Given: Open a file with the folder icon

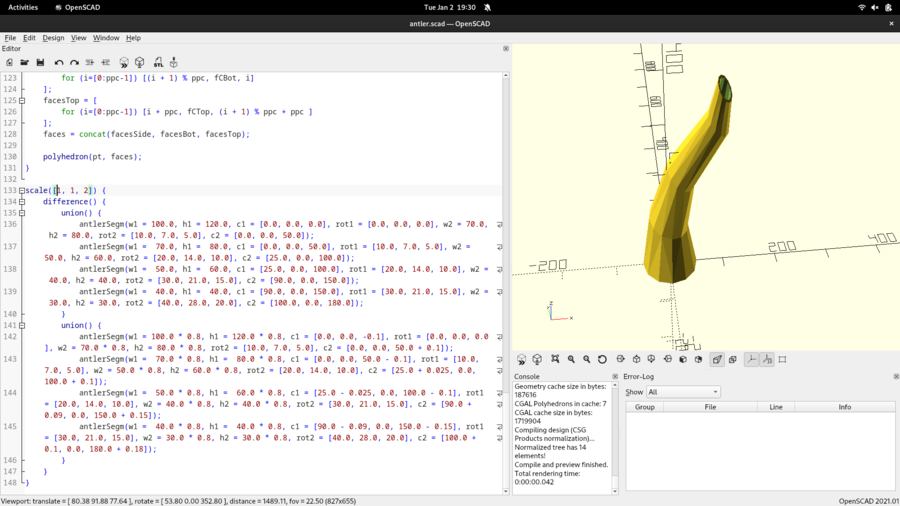Looking at the screenshot, I should (x=25, y=62).
